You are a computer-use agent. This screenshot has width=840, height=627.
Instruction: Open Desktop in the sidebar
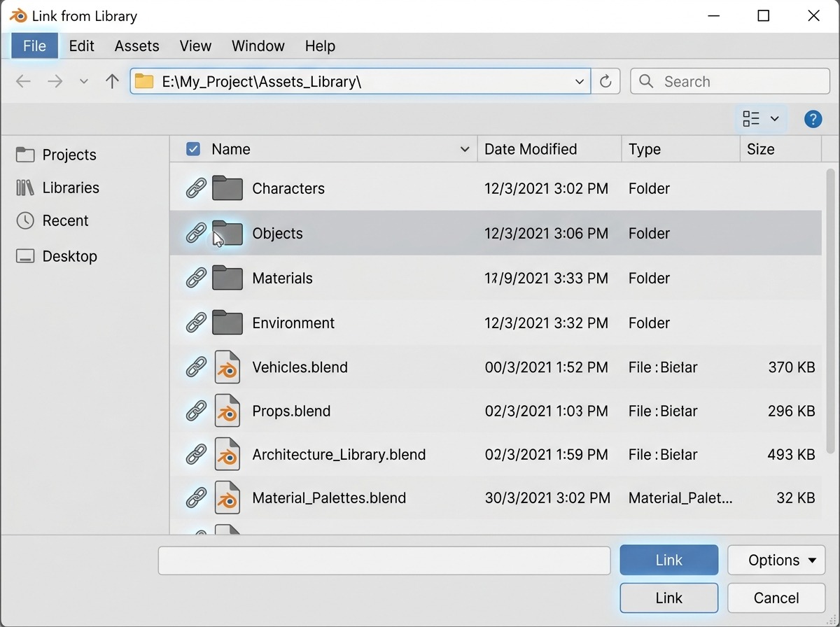click(56, 256)
